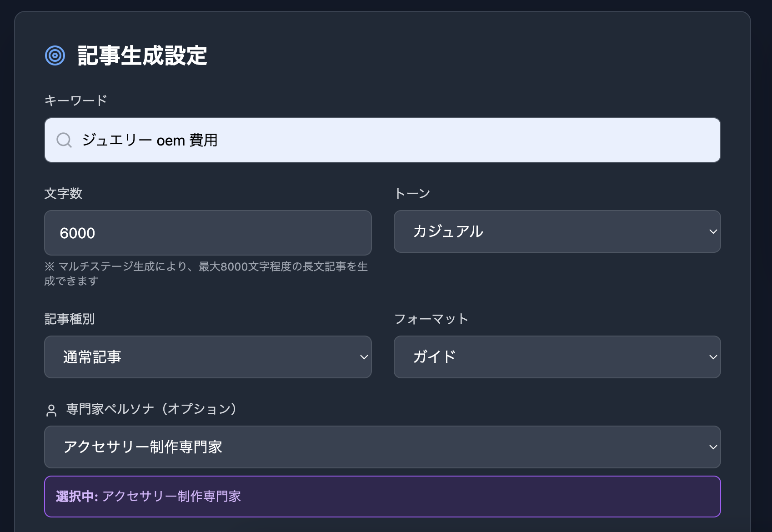The height and width of the screenshot is (532, 772).
Task: Click the キーワード field label
Action: [76, 100]
